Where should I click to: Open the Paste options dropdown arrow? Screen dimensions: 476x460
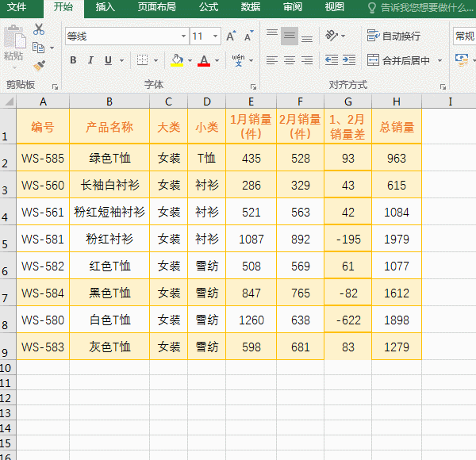point(14,67)
